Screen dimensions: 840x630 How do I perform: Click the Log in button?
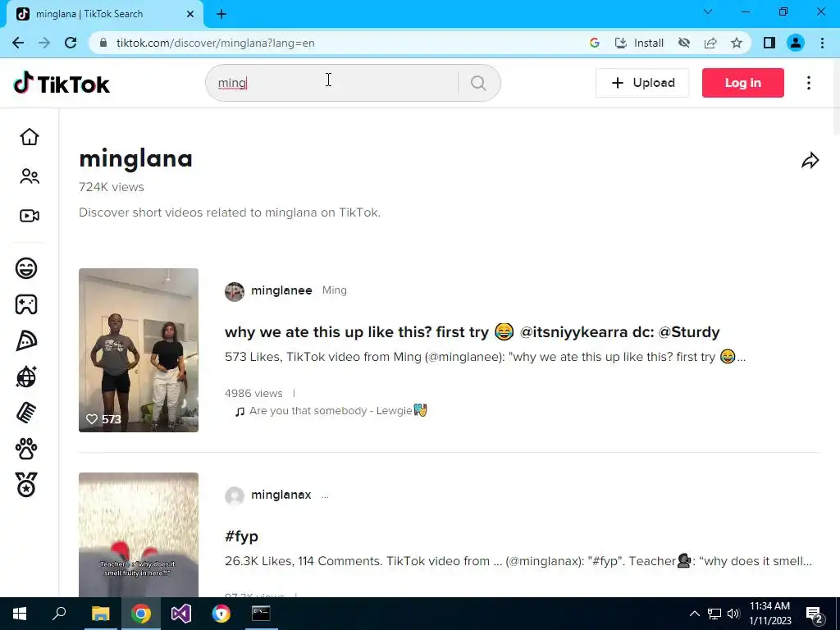[742, 83]
